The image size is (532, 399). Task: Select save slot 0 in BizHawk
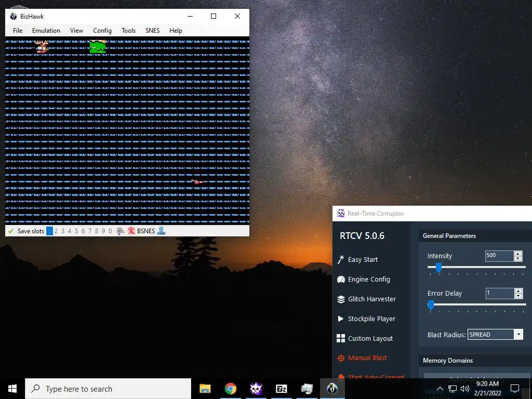tap(110, 231)
